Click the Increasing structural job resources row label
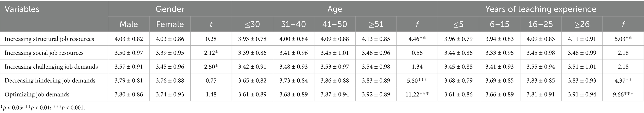 49,39
